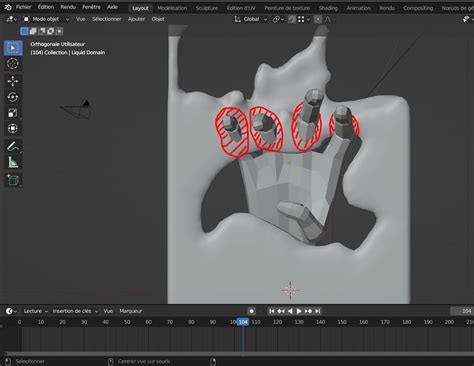Screen dimensions: 474x366
Task: Switch to the Compositing workspace tab
Action: coord(418,8)
